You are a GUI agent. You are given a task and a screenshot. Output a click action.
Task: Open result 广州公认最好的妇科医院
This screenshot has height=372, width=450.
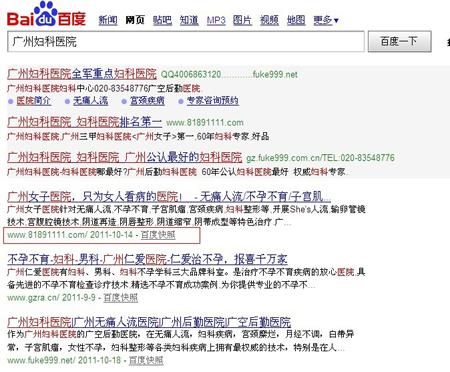pos(125,157)
